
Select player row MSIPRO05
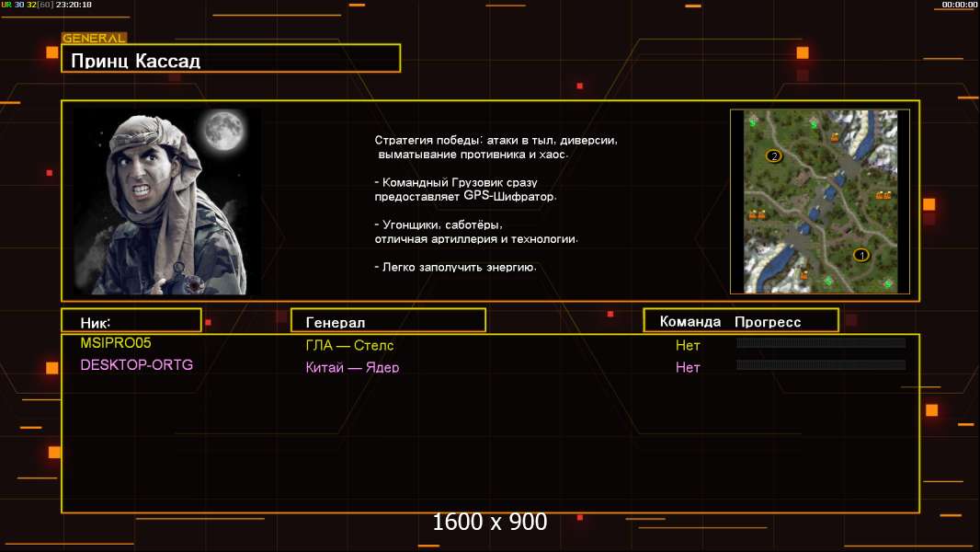[x=491, y=344]
